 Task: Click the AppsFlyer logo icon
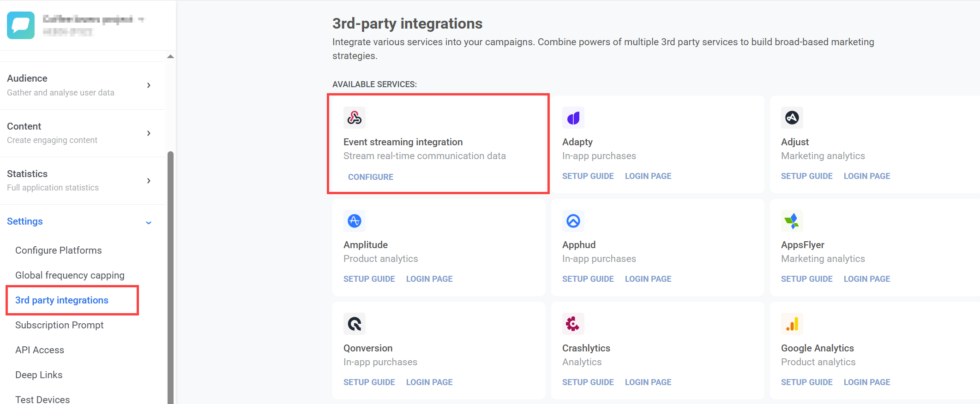(x=792, y=221)
